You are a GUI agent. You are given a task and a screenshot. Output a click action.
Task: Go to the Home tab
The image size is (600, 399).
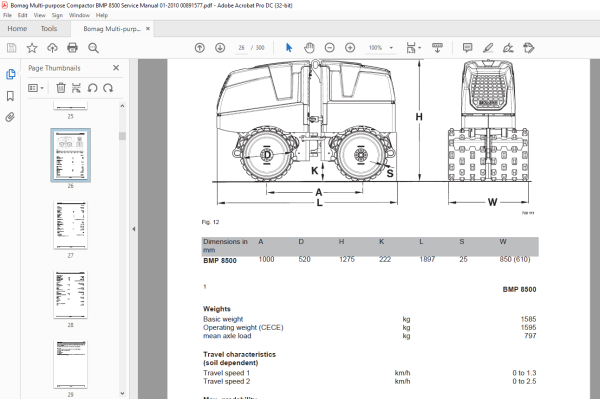coord(17,29)
